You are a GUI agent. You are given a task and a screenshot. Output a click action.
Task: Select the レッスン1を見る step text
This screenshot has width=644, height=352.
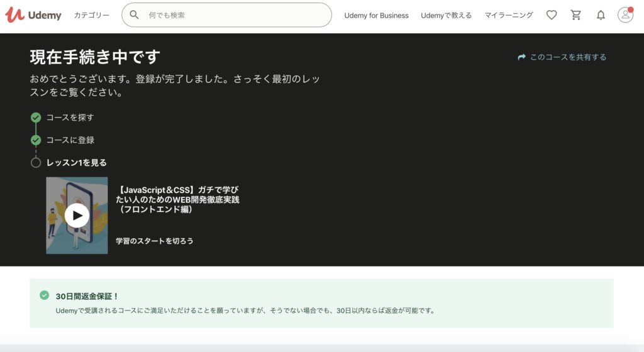(76, 163)
